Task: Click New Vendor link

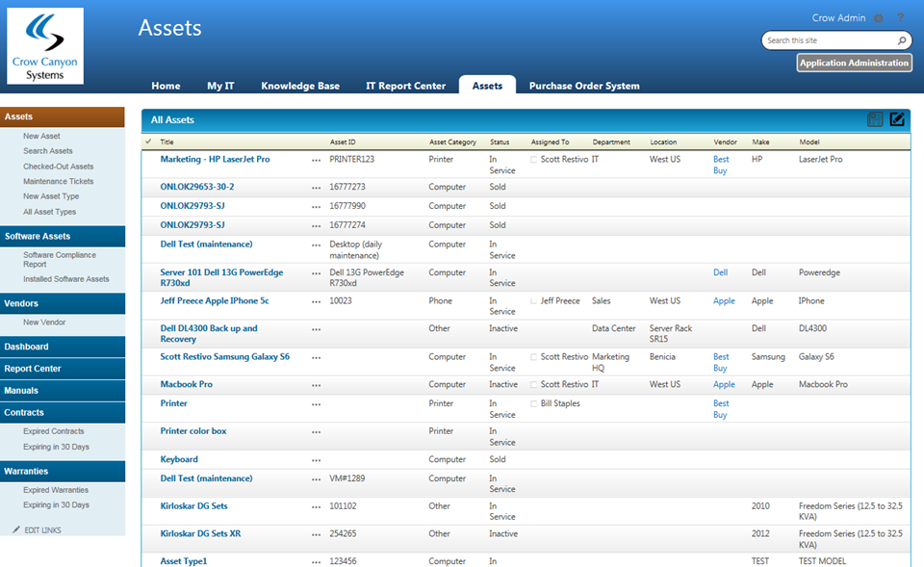Action: pyautogui.click(x=44, y=322)
